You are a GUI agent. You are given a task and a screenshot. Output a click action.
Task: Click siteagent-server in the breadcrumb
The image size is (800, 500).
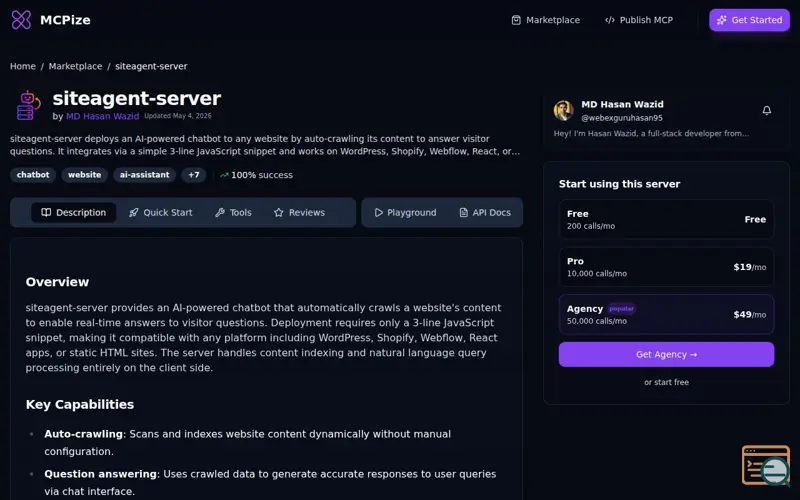tap(151, 66)
